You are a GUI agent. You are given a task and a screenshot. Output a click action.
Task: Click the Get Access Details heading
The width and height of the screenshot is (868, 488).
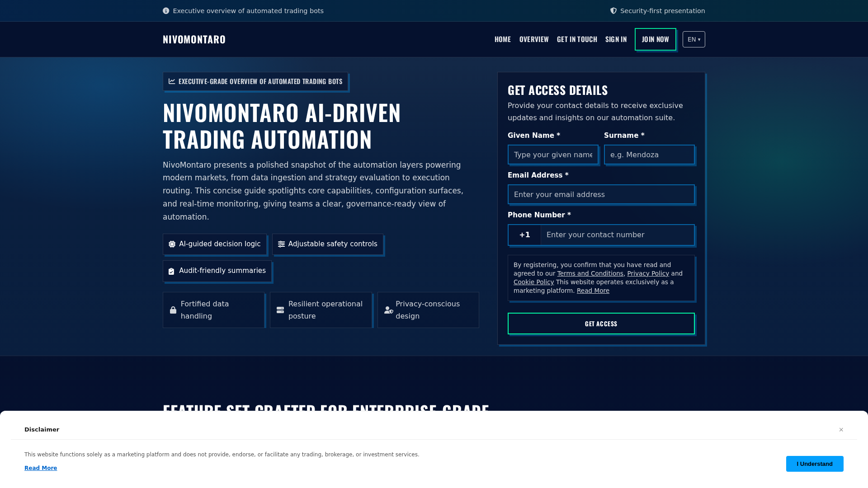[x=557, y=90]
